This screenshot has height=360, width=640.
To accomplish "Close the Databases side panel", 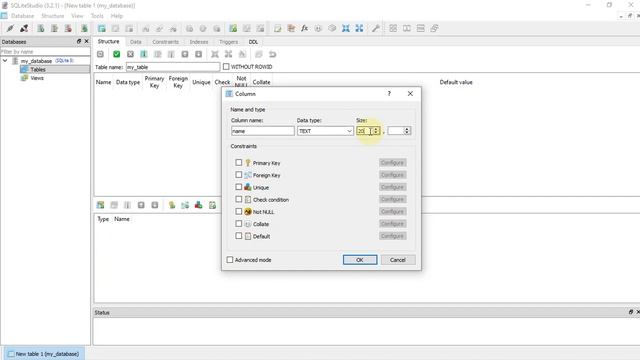I will pos(87,41).
